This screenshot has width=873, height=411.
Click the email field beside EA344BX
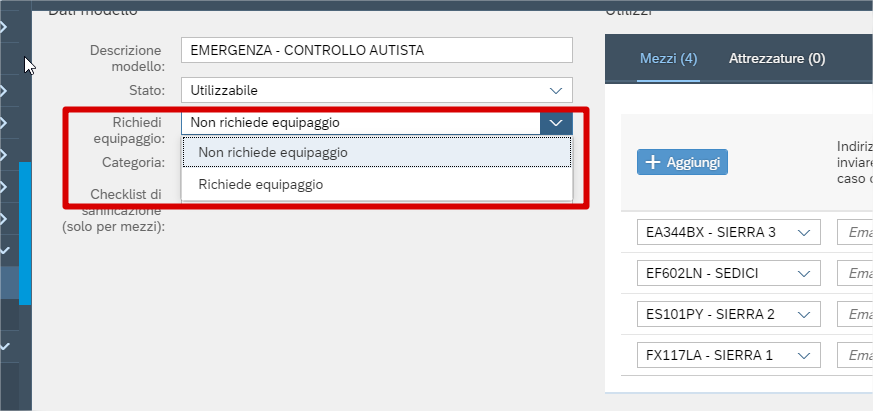[854, 233]
